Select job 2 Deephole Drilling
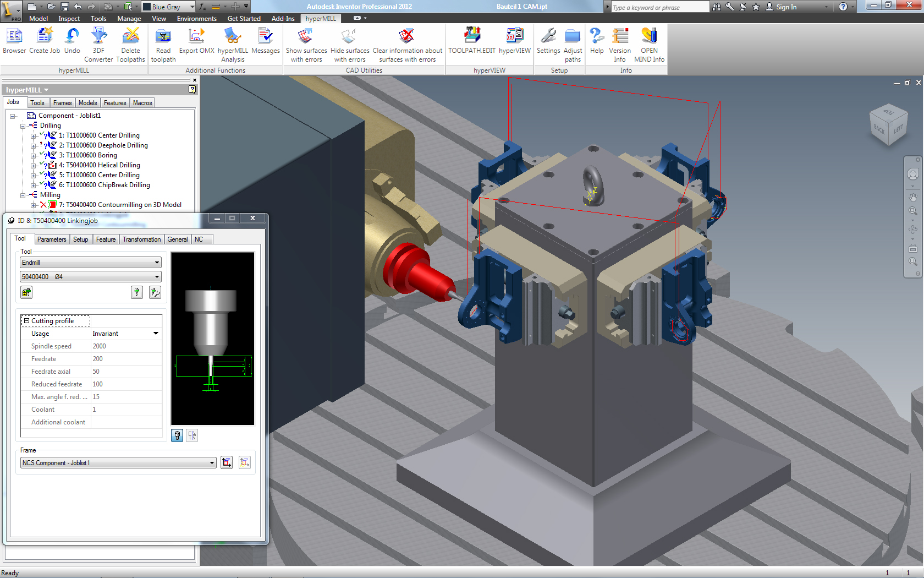The width and height of the screenshot is (924, 578). [103, 145]
